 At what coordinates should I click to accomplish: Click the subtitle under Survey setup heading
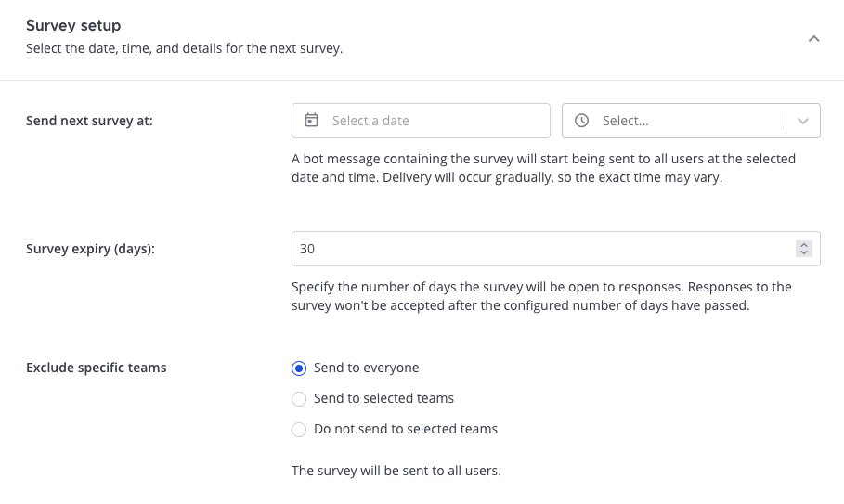point(184,48)
